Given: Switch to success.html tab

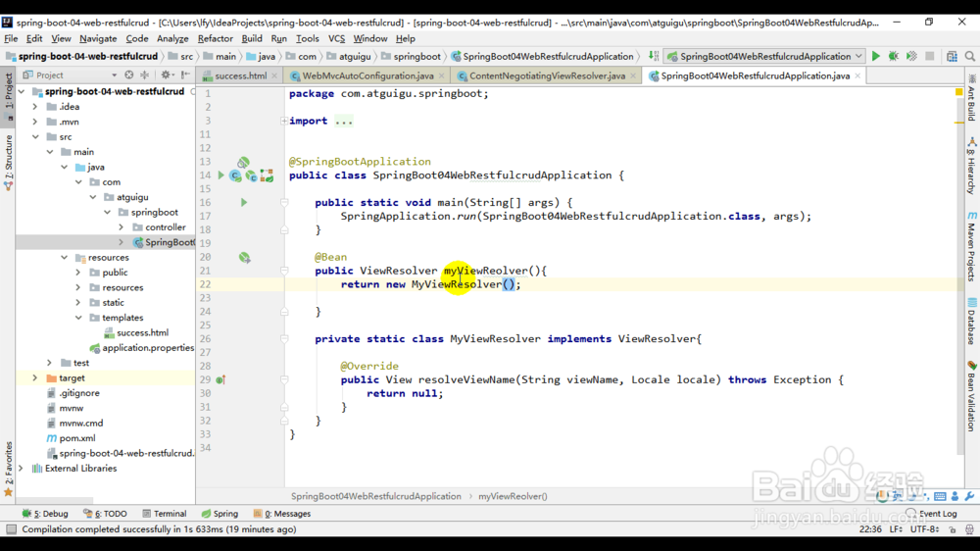Looking at the screenshot, I should (x=240, y=75).
